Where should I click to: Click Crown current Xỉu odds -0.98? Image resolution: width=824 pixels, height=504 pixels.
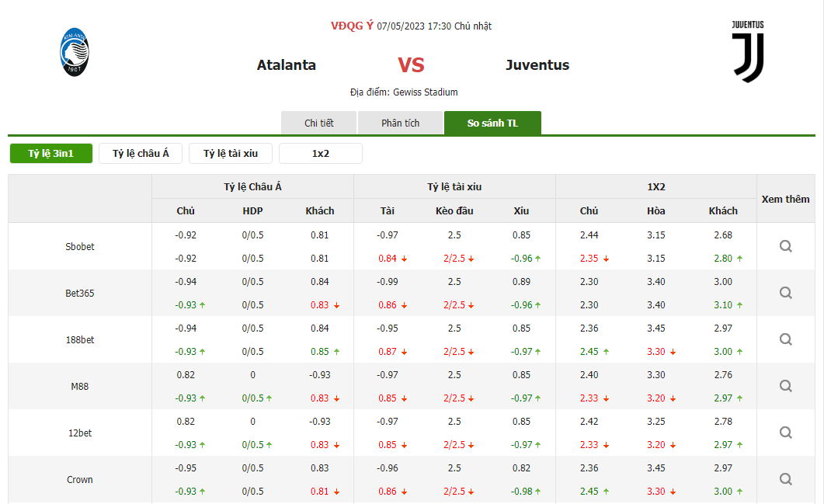tap(521, 492)
